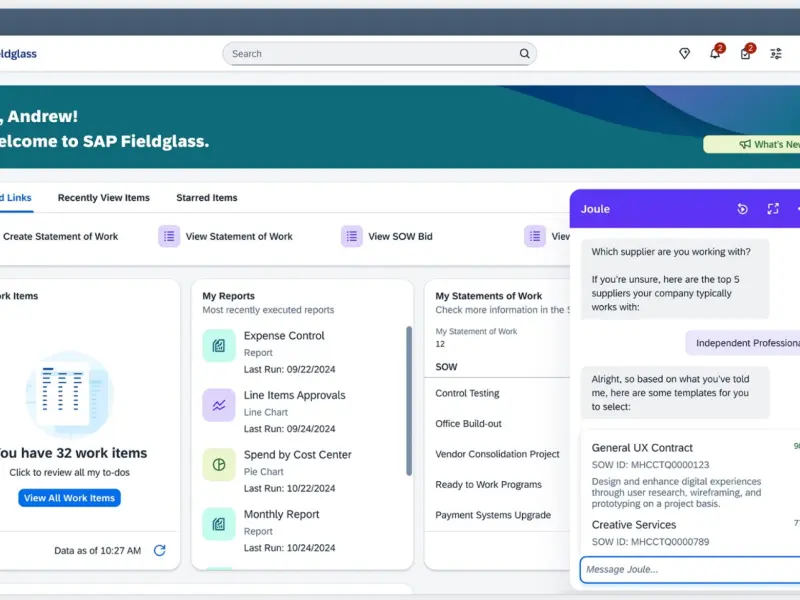This screenshot has width=800, height=600.
Task: Open Vendor Consolidation Project SOW
Action: tap(497, 454)
